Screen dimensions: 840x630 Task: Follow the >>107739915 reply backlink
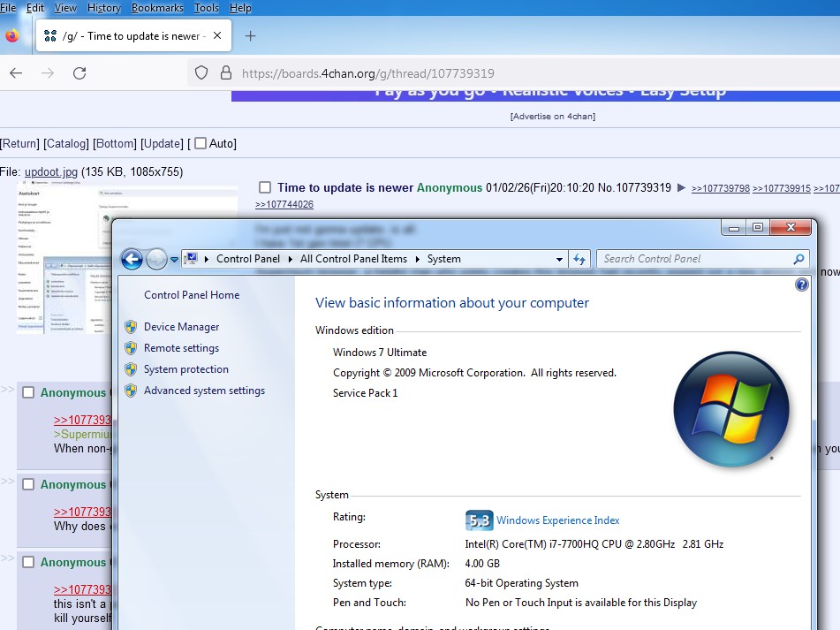coord(782,188)
